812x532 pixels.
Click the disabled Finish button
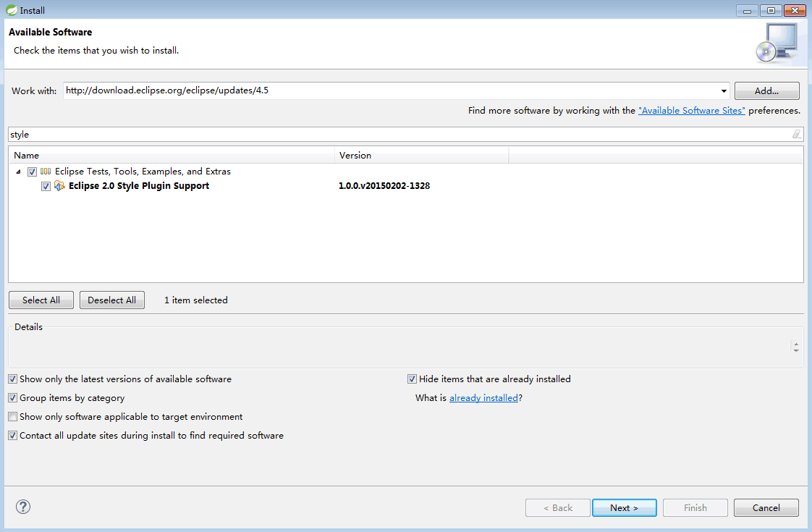tap(695, 507)
